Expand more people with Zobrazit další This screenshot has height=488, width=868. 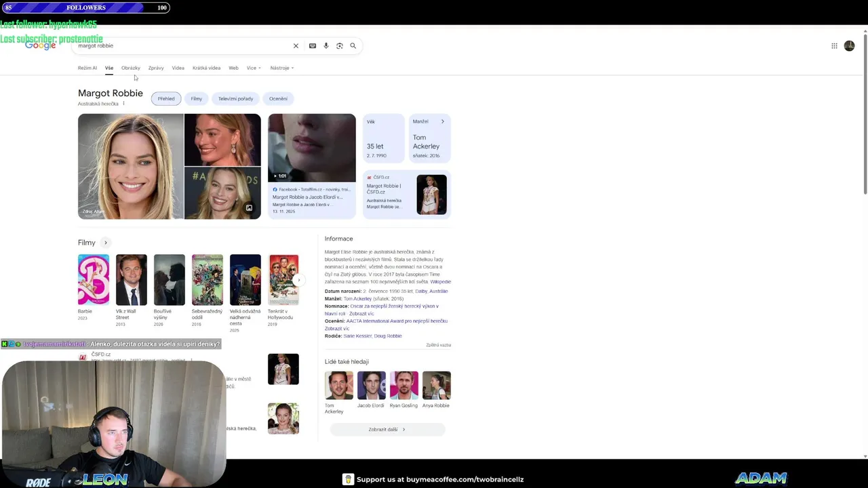[387, 430]
